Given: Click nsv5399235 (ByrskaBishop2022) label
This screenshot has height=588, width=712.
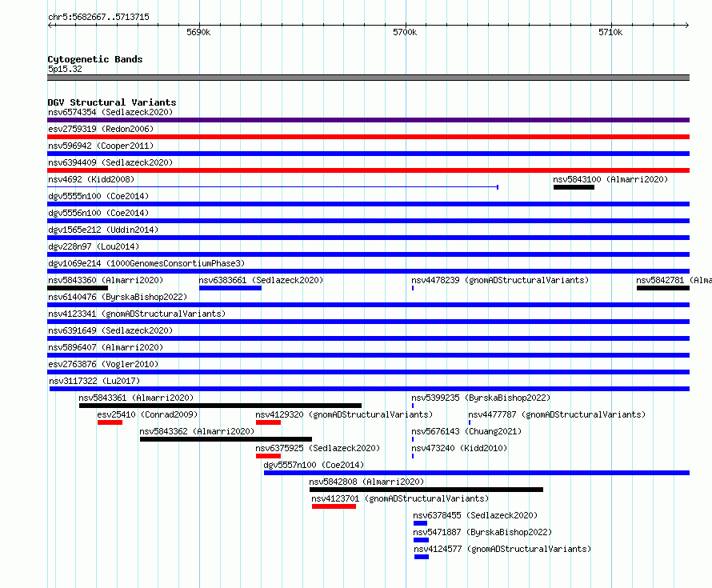Looking at the screenshot, I should coord(481,398).
